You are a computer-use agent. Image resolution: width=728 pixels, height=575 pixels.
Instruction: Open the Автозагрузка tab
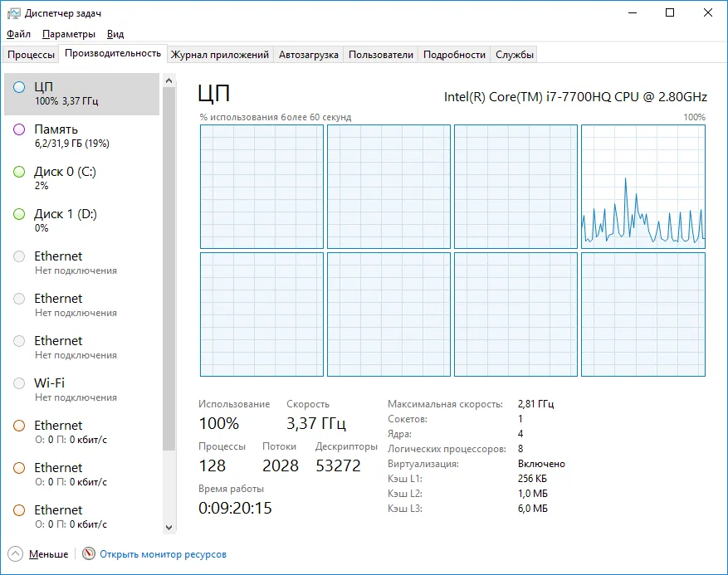[x=308, y=55]
